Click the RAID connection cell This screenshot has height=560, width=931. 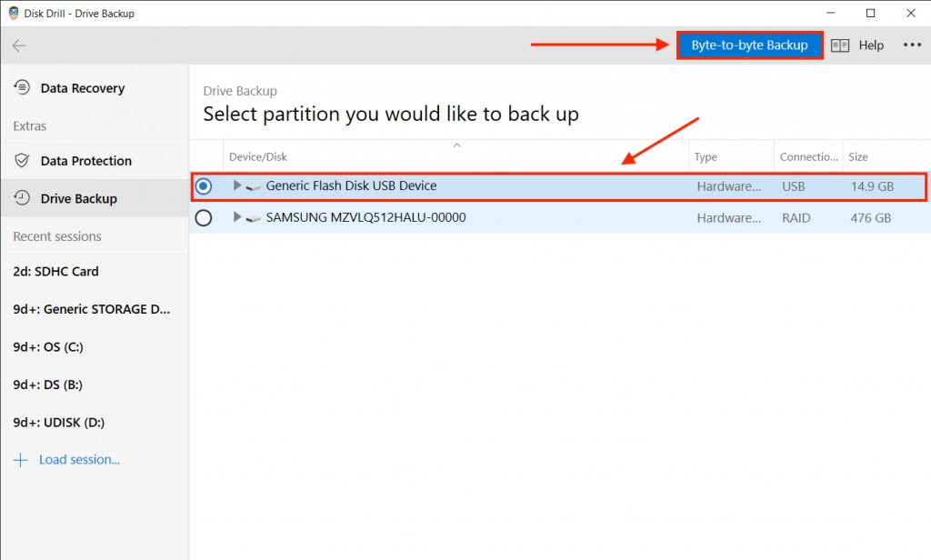(796, 218)
